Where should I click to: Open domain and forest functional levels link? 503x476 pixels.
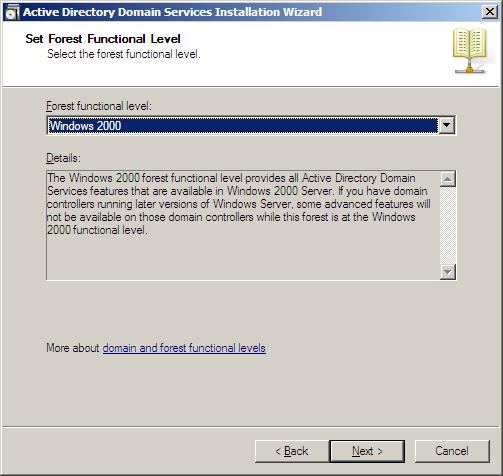pos(184,348)
